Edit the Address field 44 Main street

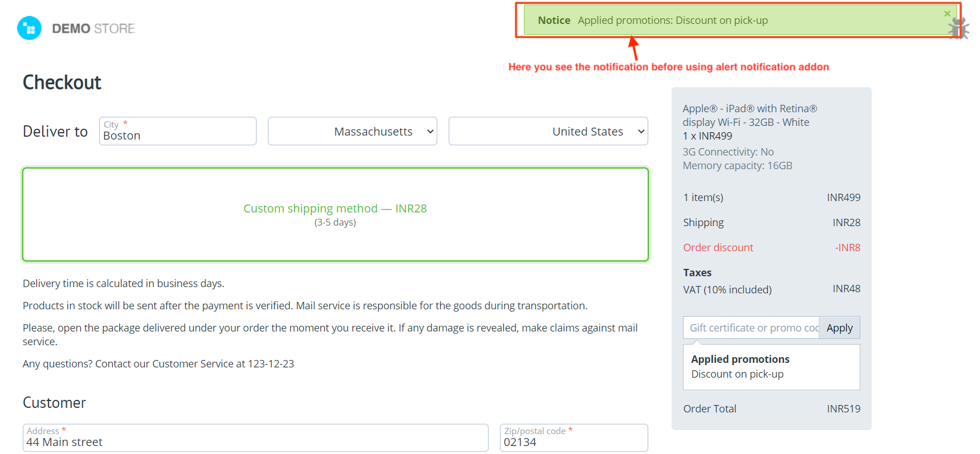coord(255,437)
